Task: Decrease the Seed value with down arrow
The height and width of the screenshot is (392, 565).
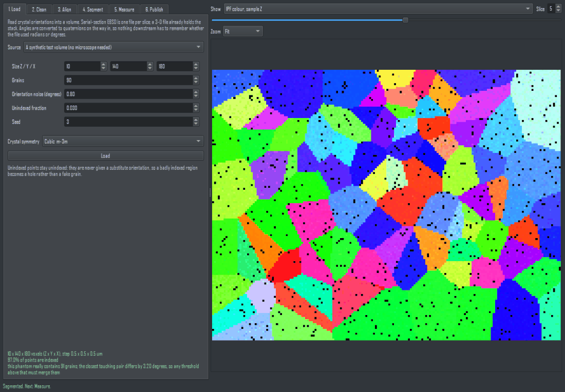Action: point(196,124)
